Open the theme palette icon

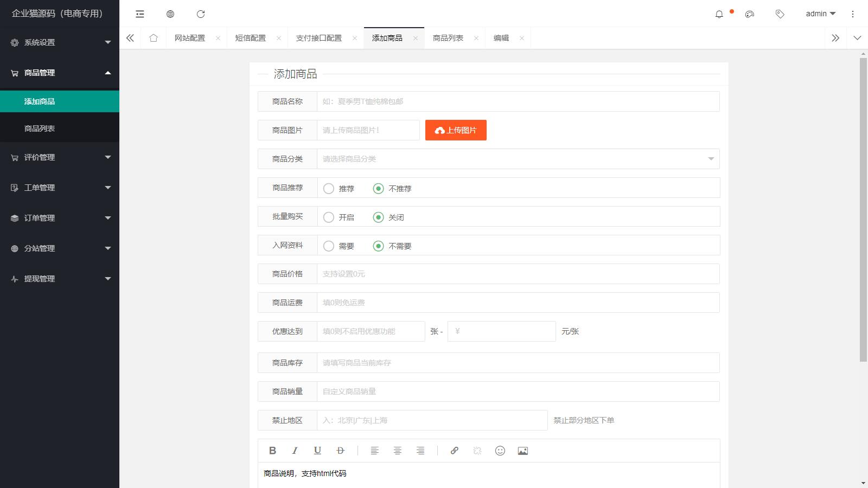(749, 14)
